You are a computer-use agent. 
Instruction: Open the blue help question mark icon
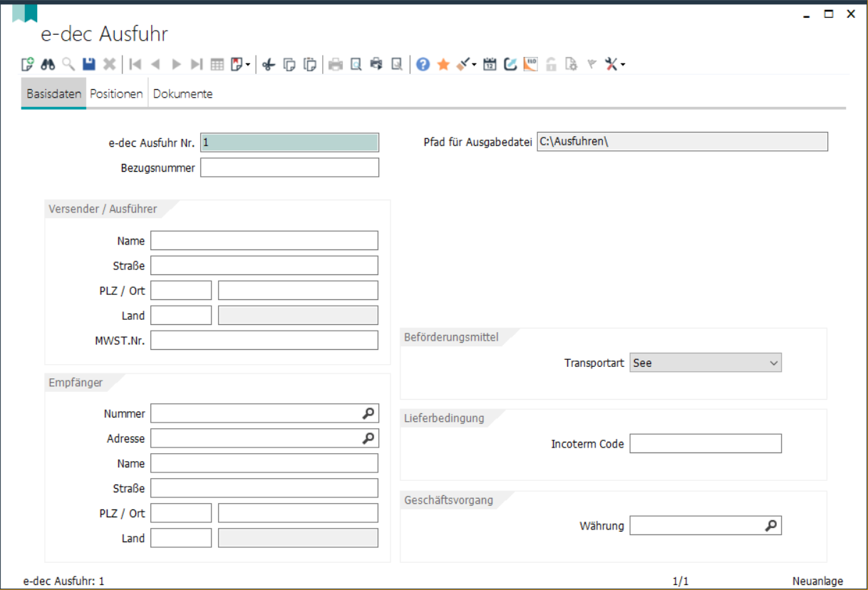point(423,65)
